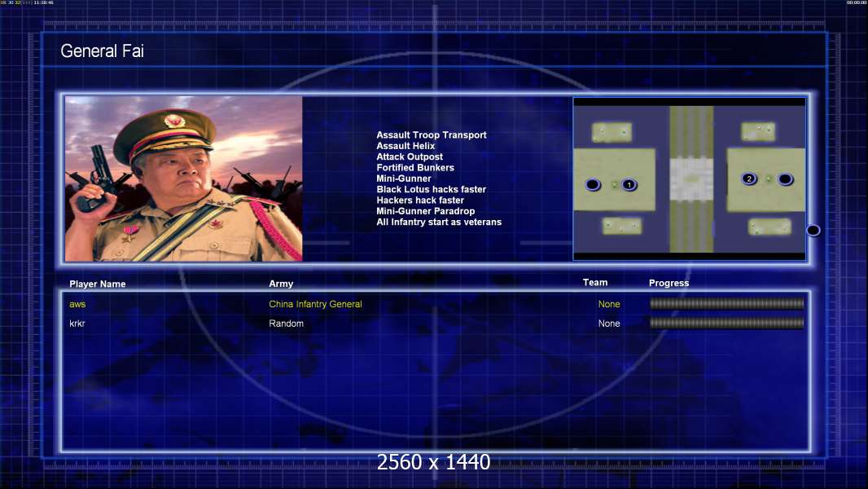This screenshot has height=489, width=868.
Task: Click the black circle marker outside minimap's edge
Action: [x=813, y=230]
